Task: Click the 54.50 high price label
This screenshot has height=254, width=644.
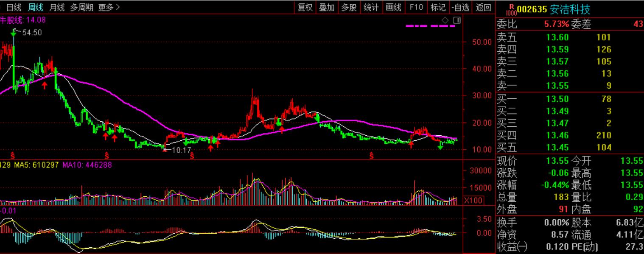Action: (x=32, y=33)
